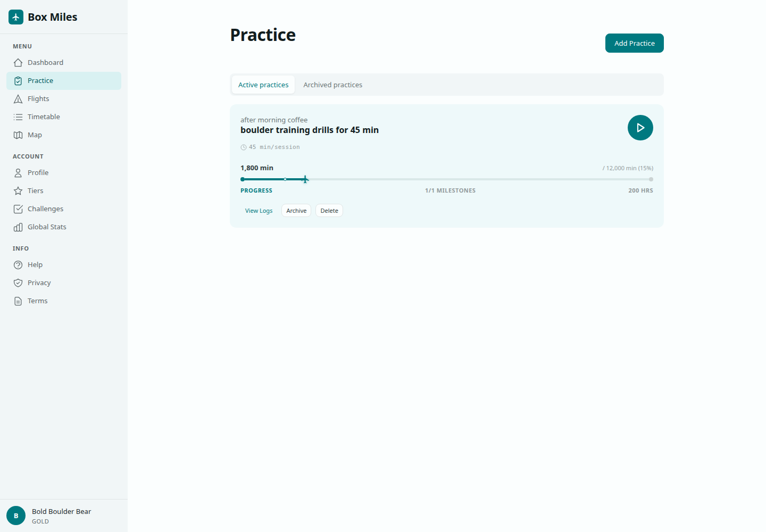Click the Map icon in sidebar
Screen dimensions: 766x532
(18, 135)
